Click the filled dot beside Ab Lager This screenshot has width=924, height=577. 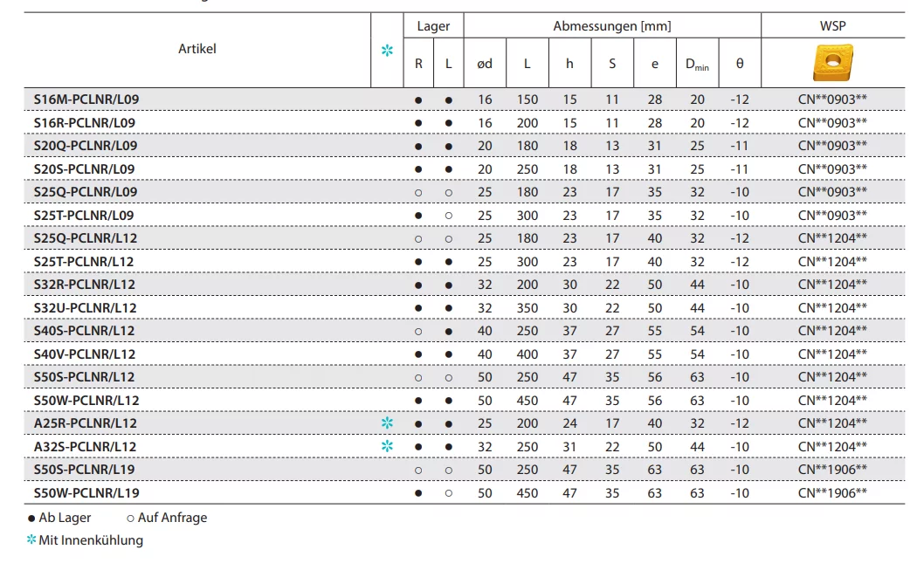[31, 518]
